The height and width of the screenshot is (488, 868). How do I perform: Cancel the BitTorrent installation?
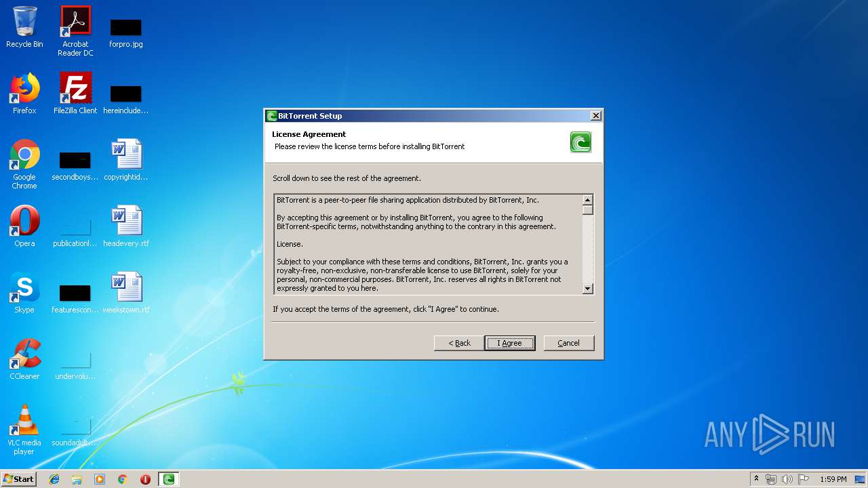[x=569, y=343]
